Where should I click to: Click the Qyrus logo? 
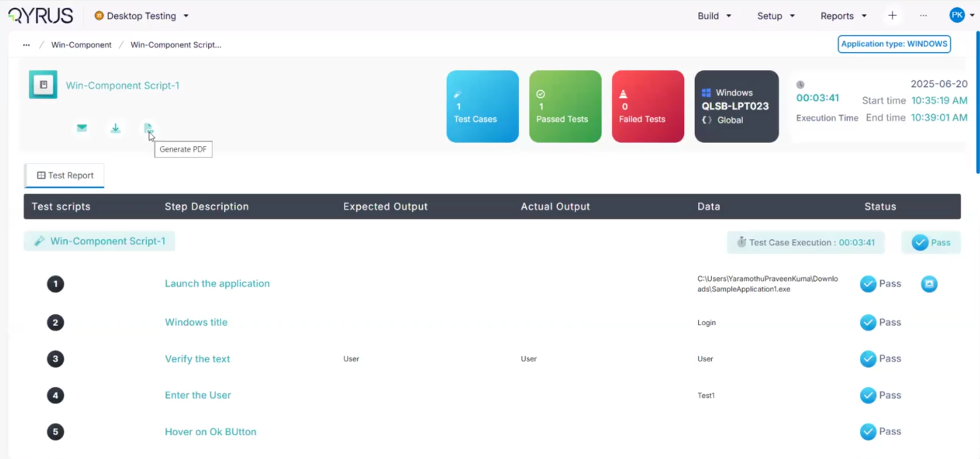pos(41,16)
